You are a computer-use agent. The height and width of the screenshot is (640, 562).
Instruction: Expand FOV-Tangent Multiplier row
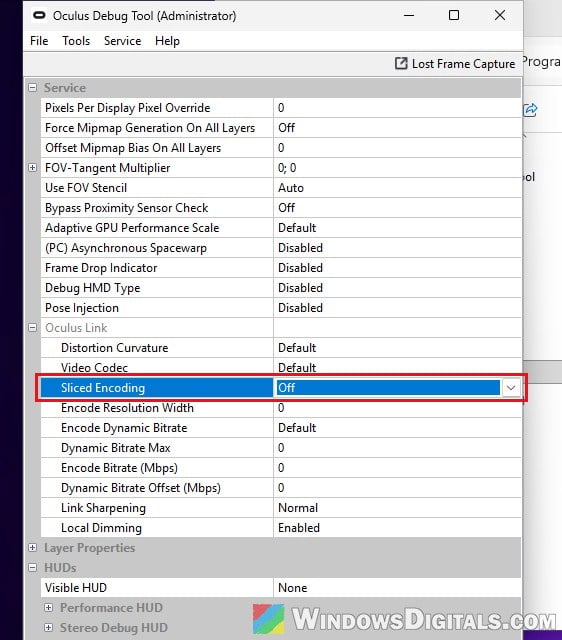click(x=33, y=167)
